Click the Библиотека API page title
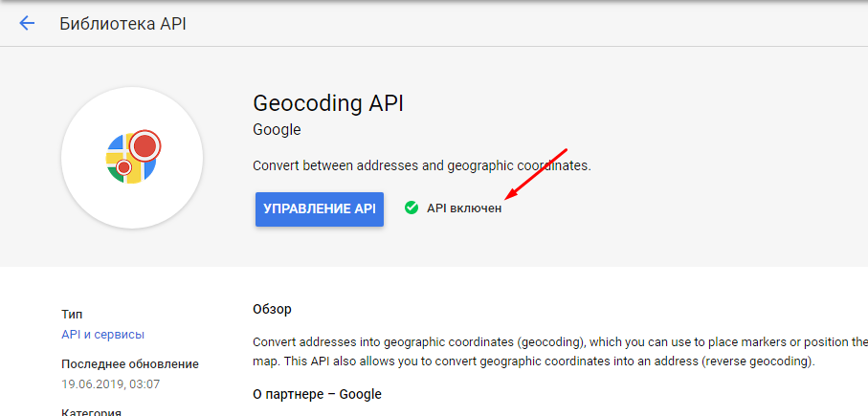This screenshot has width=868, height=416. pos(122,24)
